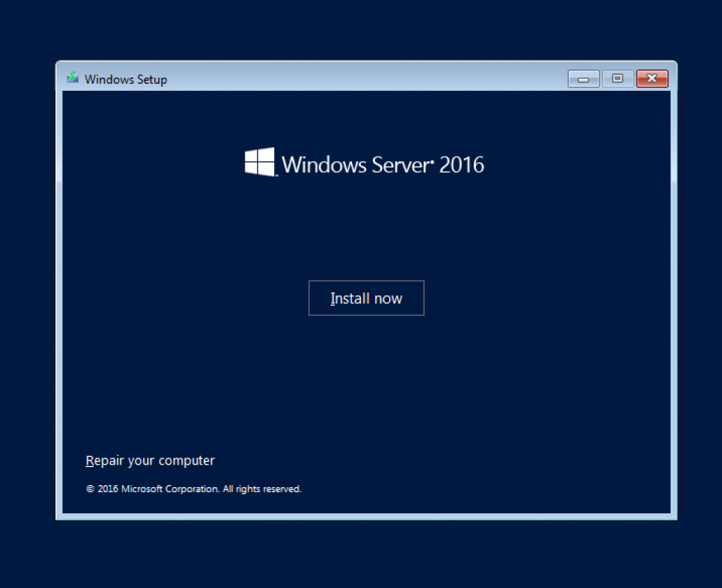Select the Windows logo above the product name

click(x=259, y=161)
